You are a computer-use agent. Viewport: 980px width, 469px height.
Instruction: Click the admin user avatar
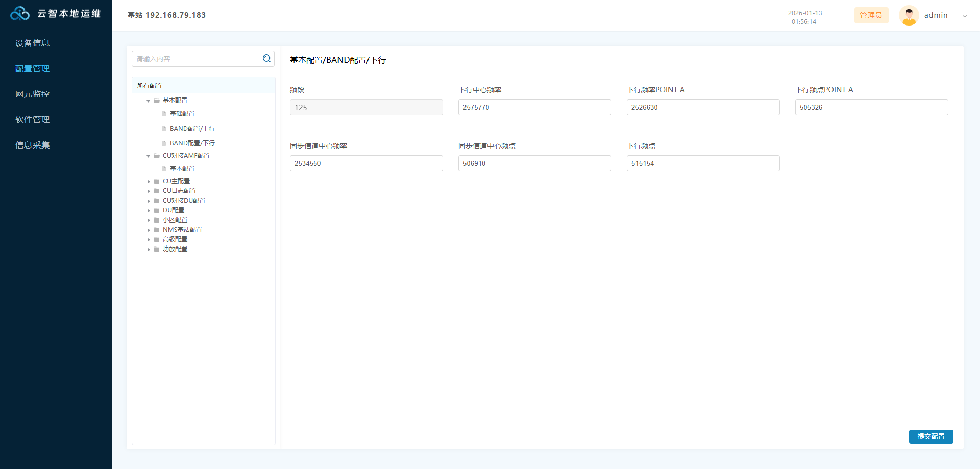[x=909, y=15]
